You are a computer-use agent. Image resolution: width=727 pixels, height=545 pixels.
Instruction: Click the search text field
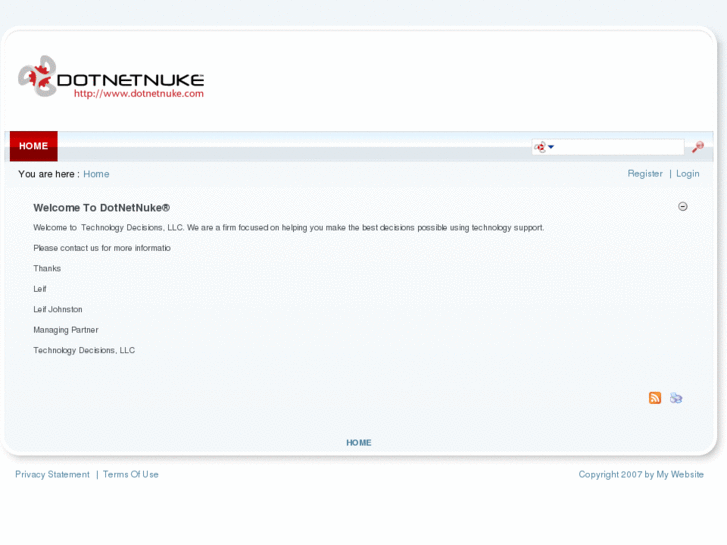[x=619, y=147]
